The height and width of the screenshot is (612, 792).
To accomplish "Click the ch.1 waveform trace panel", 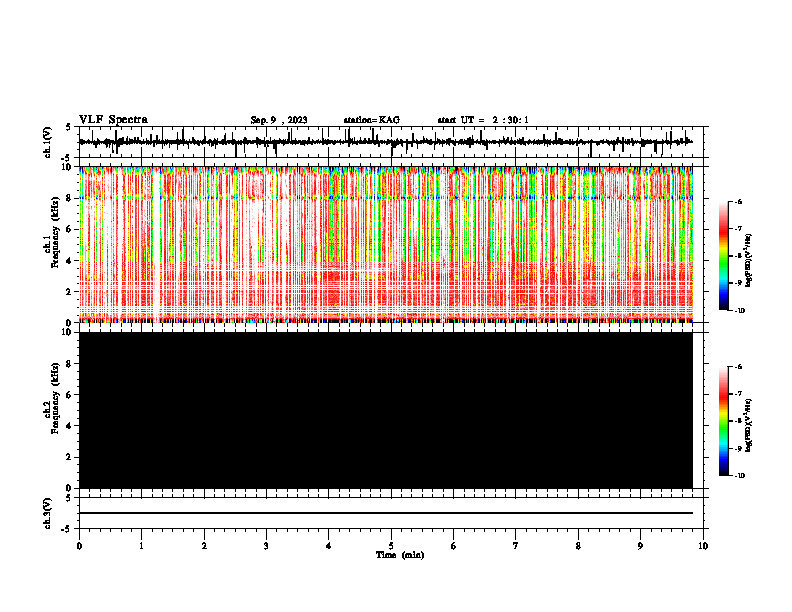I will tap(391, 142).
